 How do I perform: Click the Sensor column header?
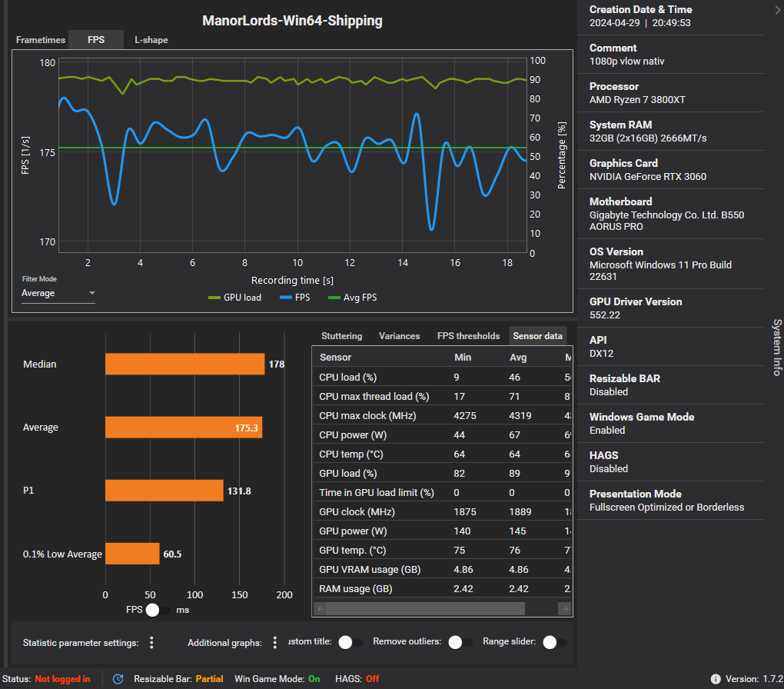(335, 358)
